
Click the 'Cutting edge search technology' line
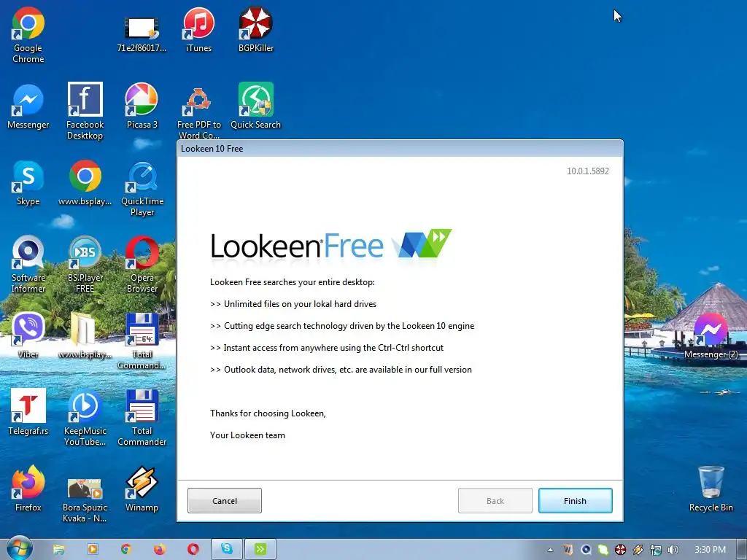(342, 326)
